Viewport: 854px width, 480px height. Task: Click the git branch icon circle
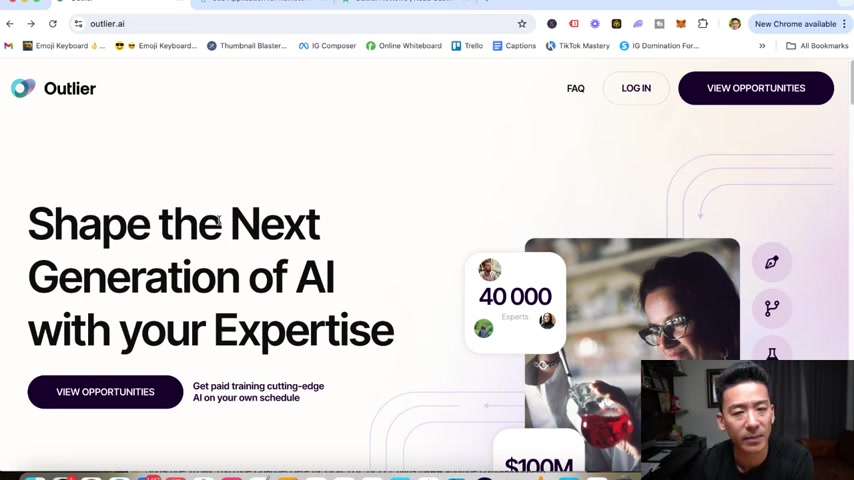(772, 308)
